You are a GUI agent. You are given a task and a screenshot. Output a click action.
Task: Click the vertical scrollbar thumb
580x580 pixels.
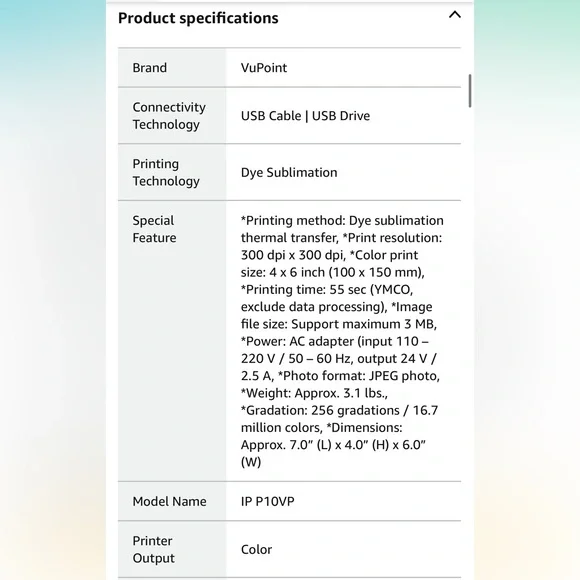coord(470,91)
